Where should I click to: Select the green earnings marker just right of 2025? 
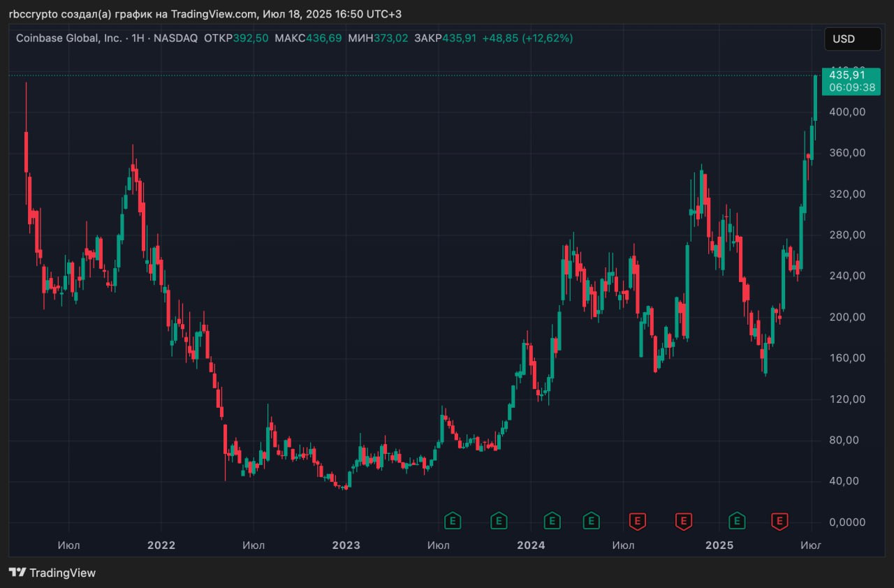pyautogui.click(x=737, y=520)
